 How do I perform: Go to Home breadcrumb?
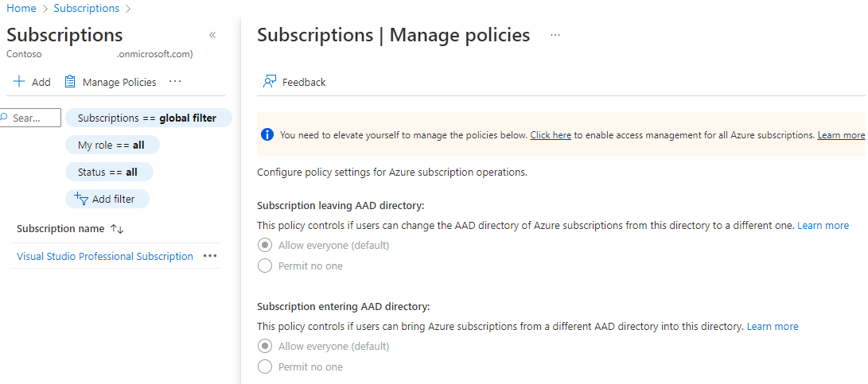pos(21,8)
